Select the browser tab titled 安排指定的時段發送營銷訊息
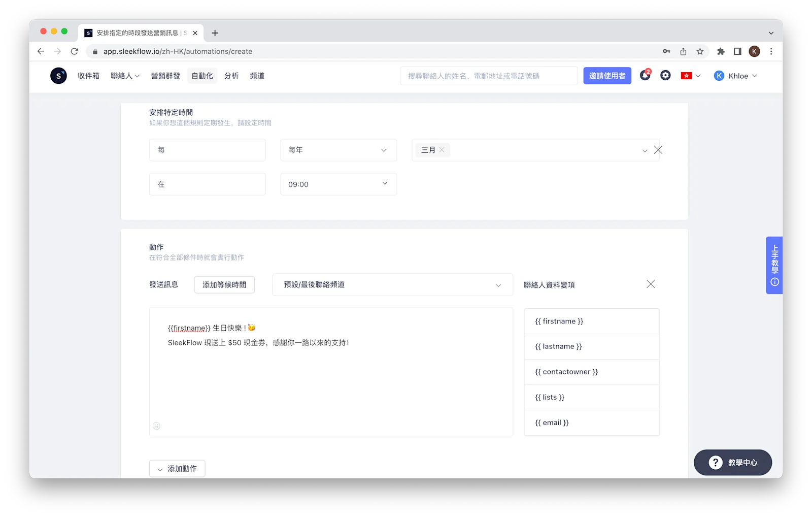The height and width of the screenshot is (517, 812). click(142, 33)
